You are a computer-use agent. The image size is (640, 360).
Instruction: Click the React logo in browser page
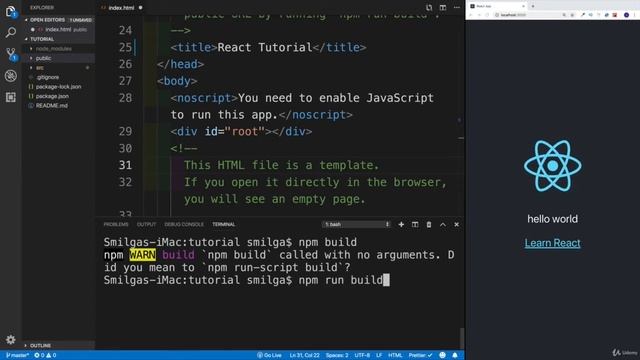coord(553,166)
